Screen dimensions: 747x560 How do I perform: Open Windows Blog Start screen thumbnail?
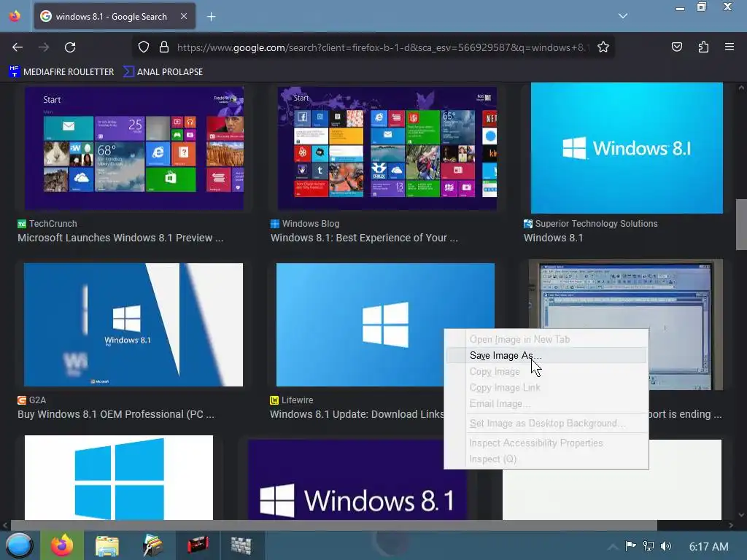click(387, 148)
